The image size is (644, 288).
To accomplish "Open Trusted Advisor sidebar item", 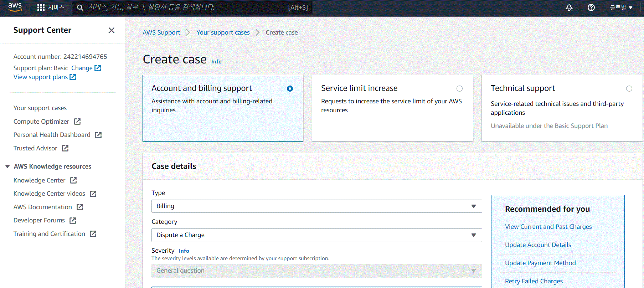I will 35,148.
